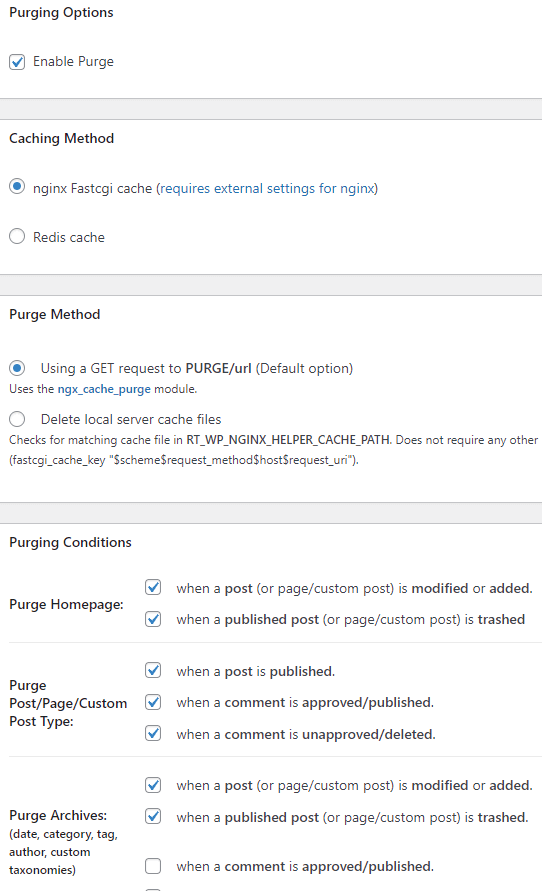
Task: Select Delete local server cache files option
Action: (x=17, y=419)
